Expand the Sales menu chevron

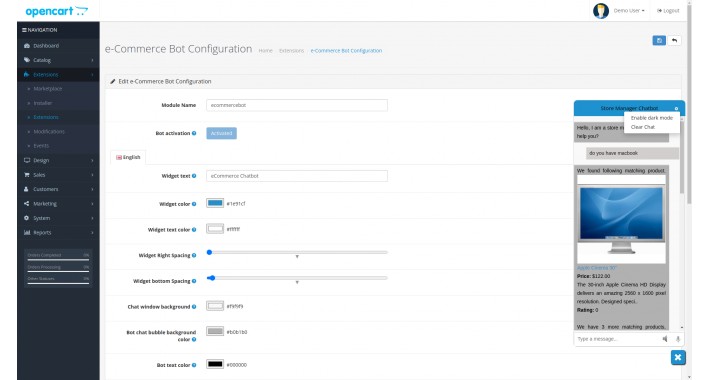click(92, 175)
